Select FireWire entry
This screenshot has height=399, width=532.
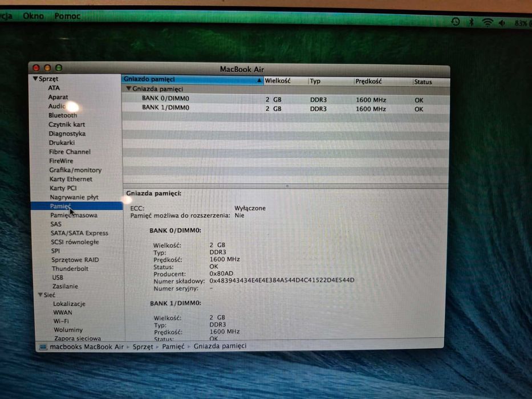(x=61, y=161)
